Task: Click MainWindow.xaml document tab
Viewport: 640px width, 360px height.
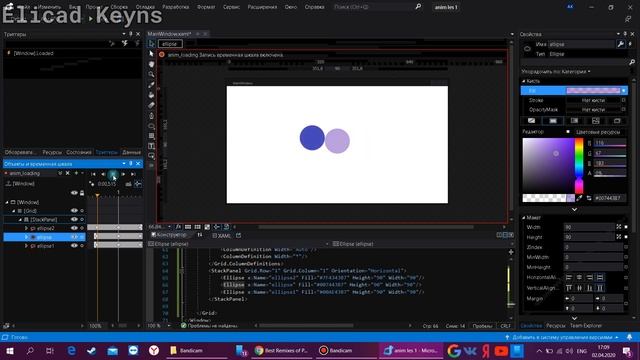Action: coord(169,34)
